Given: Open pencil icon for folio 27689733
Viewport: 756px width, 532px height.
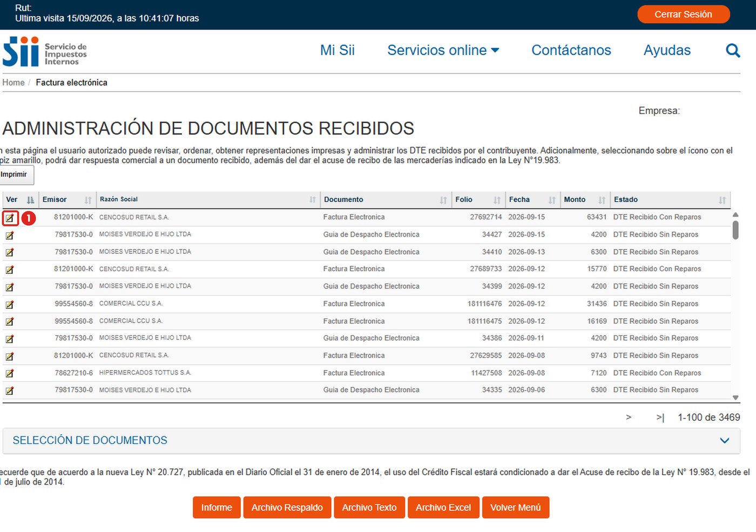Looking at the screenshot, I should (10, 270).
